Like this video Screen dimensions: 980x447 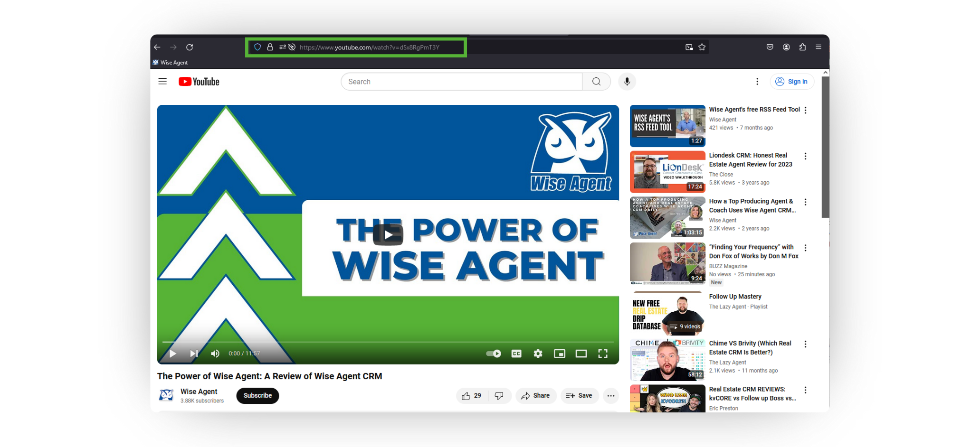tap(472, 396)
